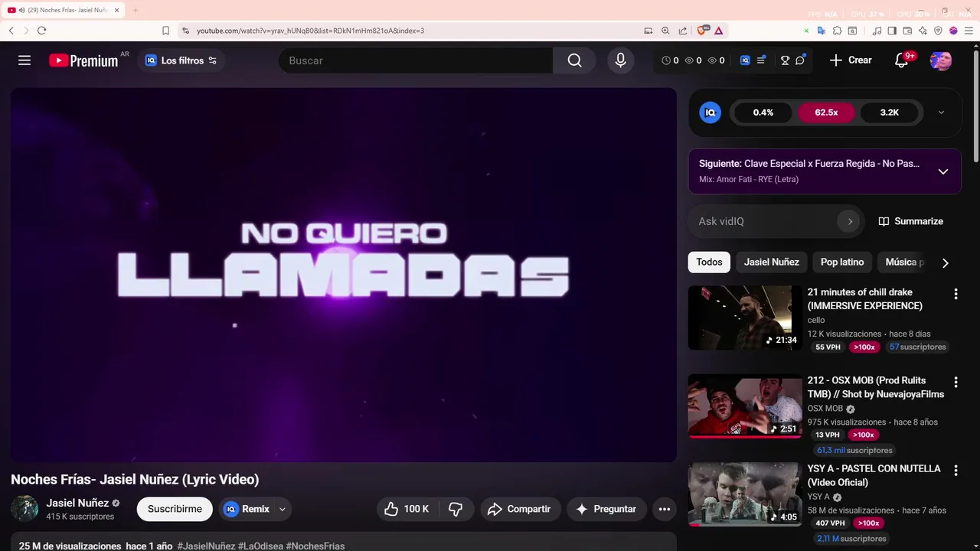Click the search magnifier button

pyautogui.click(x=574, y=60)
